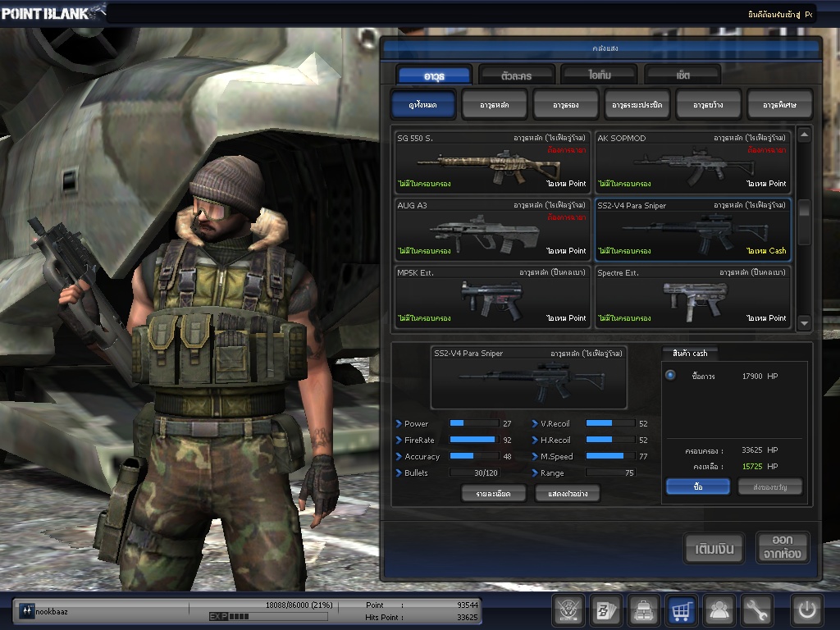Click the Bullets stat arrow icon

[399, 473]
